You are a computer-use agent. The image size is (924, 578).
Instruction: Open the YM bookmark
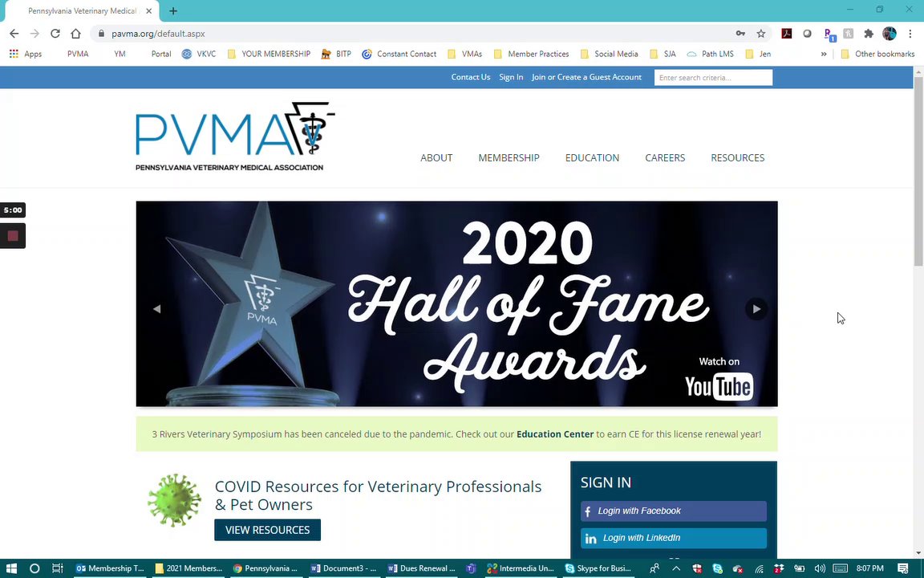click(x=120, y=54)
